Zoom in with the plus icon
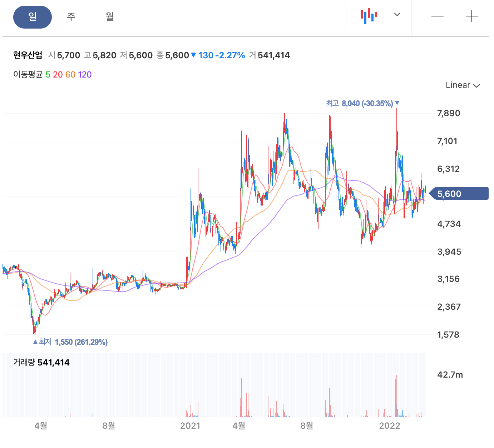This screenshot has height=448, width=494. pyautogui.click(x=472, y=16)
